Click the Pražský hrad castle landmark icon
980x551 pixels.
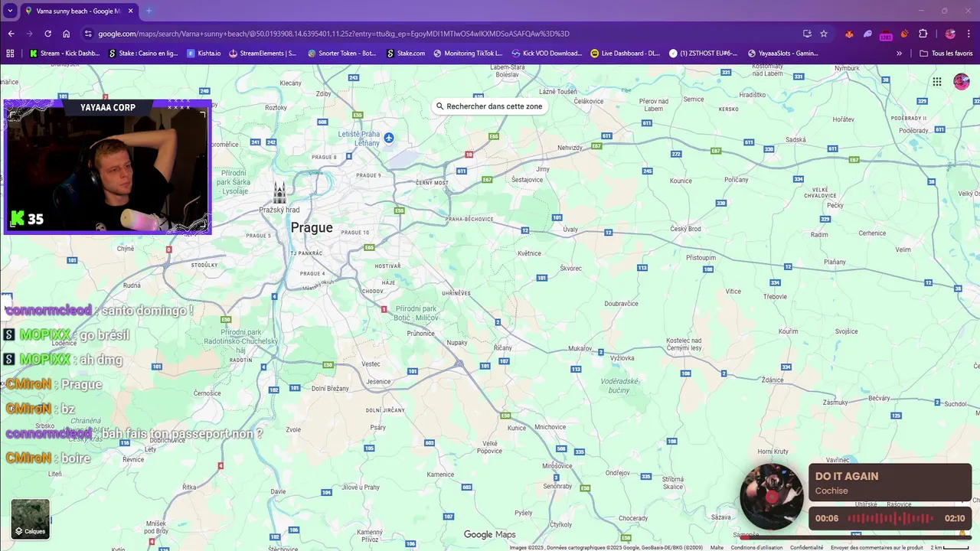pos(279,193)
